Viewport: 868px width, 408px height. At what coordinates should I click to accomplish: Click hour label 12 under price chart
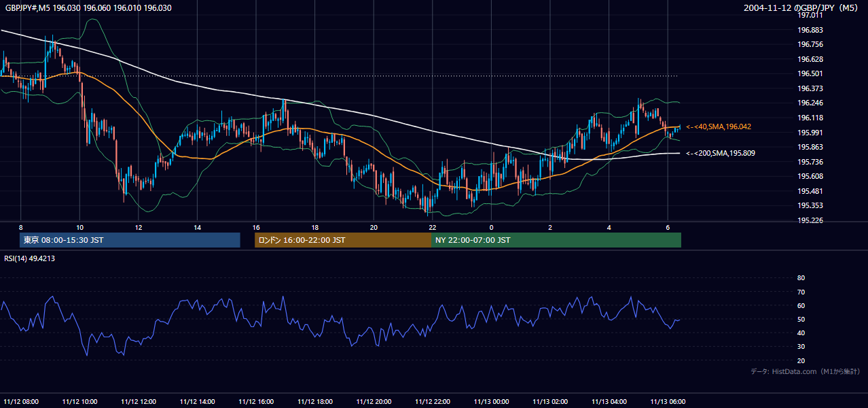(139, 227)
